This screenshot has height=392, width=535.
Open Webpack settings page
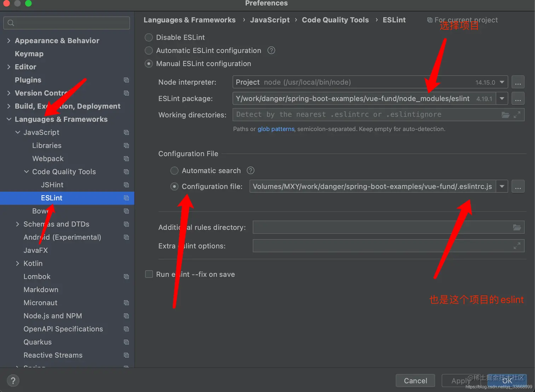[48, 158]
